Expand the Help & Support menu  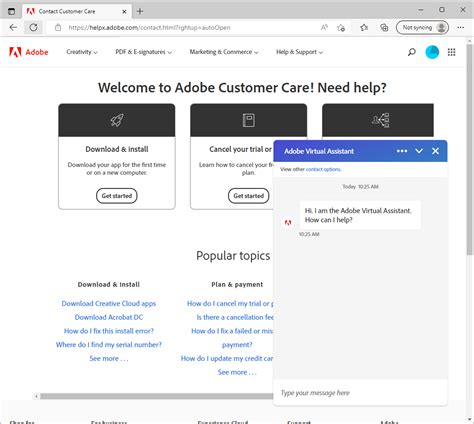pyautogui.click(x=299, y=52)
